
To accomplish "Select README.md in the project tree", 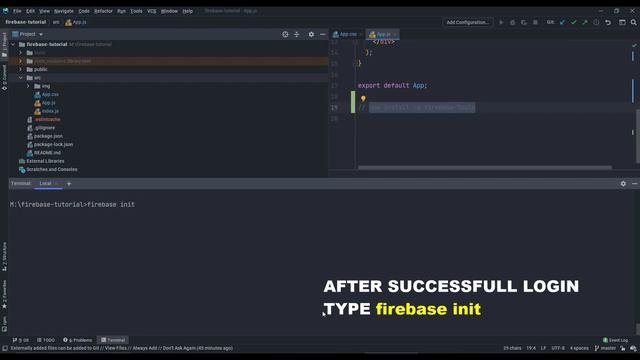I will coord(47,153).
